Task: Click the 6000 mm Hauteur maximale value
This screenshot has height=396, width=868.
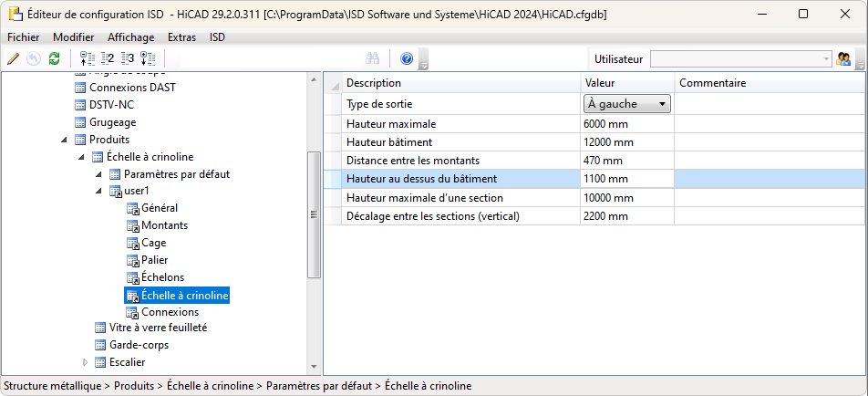Action: click(627, 124)
